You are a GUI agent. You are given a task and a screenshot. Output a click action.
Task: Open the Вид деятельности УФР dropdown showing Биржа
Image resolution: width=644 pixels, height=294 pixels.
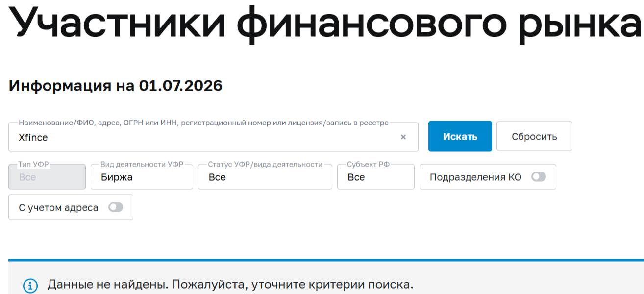click(142, 177)
